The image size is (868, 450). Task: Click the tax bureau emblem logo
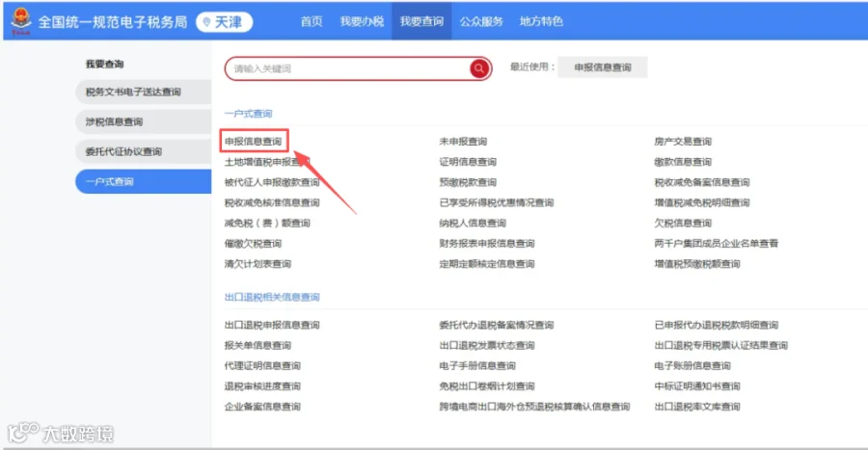21,21
